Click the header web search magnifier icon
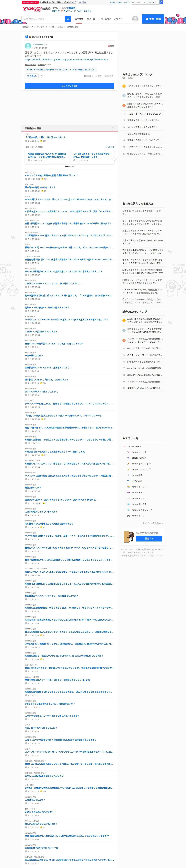186x868 pixels. point(161,2)
